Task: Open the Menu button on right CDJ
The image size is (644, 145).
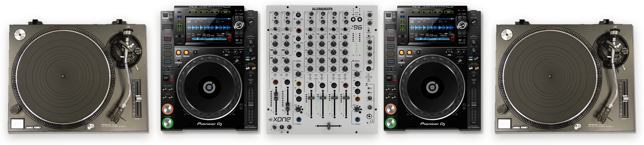Action: coord(449,12)
